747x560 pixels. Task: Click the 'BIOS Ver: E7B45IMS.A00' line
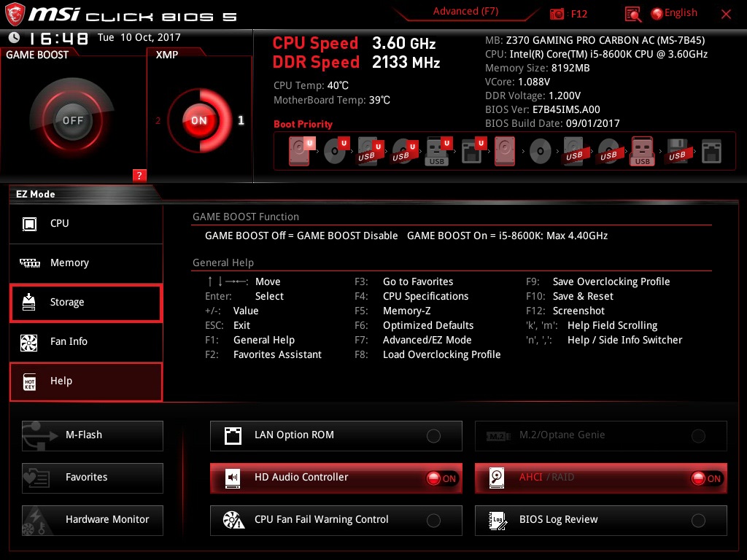pos(543,109)
